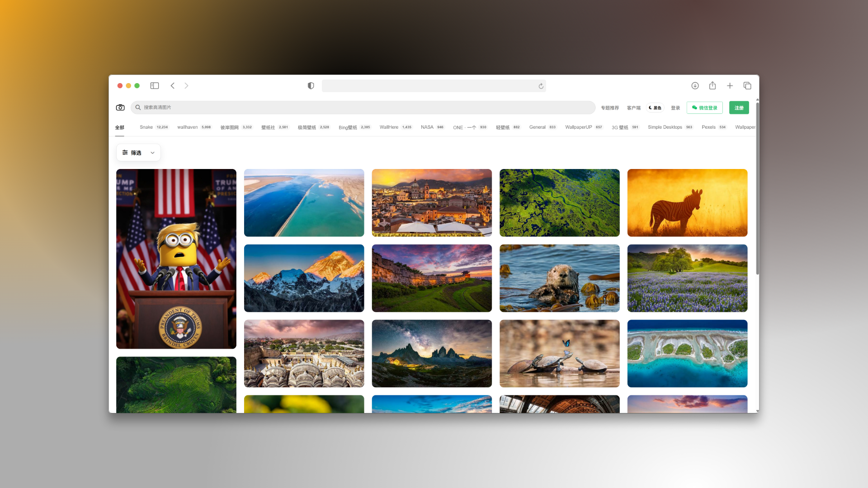
Task: Open the fortress wall at dusk wallpaper
Action: 432,278
